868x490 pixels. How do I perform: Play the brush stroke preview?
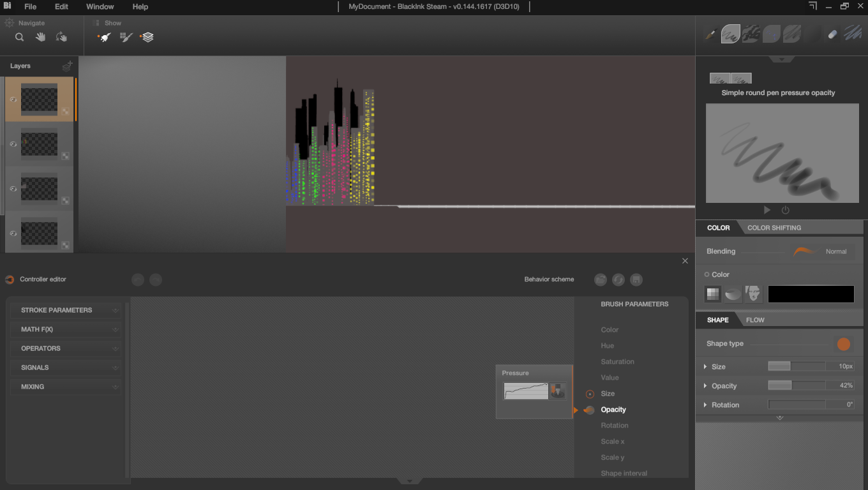coord(767,210)
